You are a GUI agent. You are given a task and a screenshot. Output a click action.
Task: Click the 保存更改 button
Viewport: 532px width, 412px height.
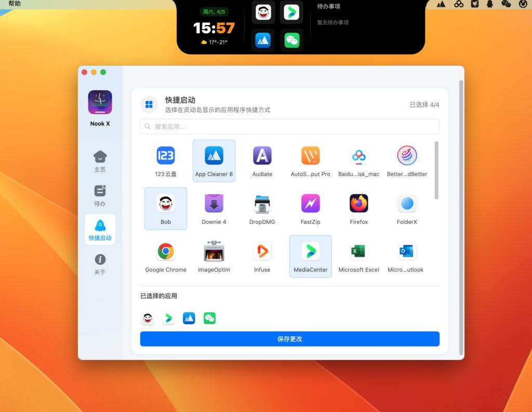tap(289, 339)
